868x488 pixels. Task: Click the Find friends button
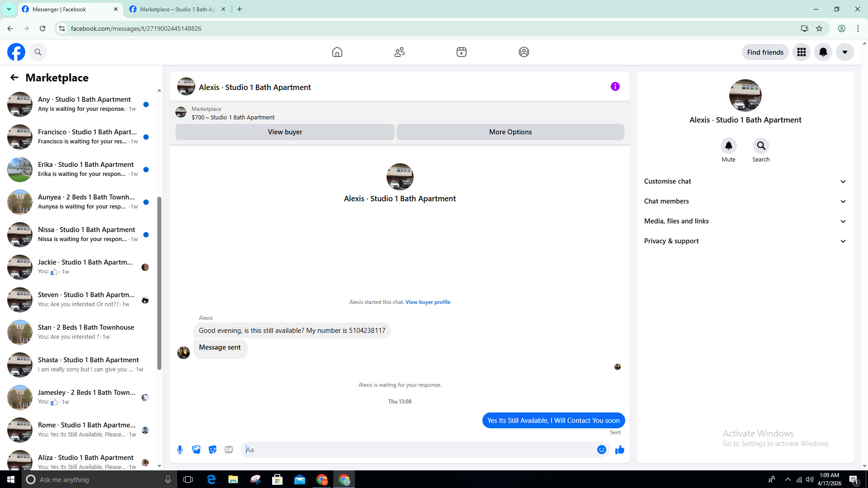pos(765,52)
